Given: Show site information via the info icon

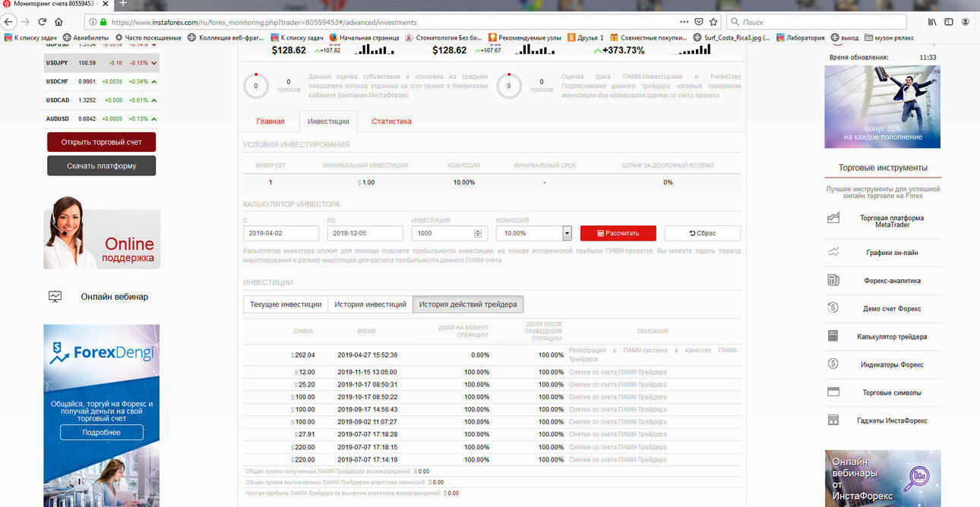Looking at the screenshot, I should tap(93, 22).
